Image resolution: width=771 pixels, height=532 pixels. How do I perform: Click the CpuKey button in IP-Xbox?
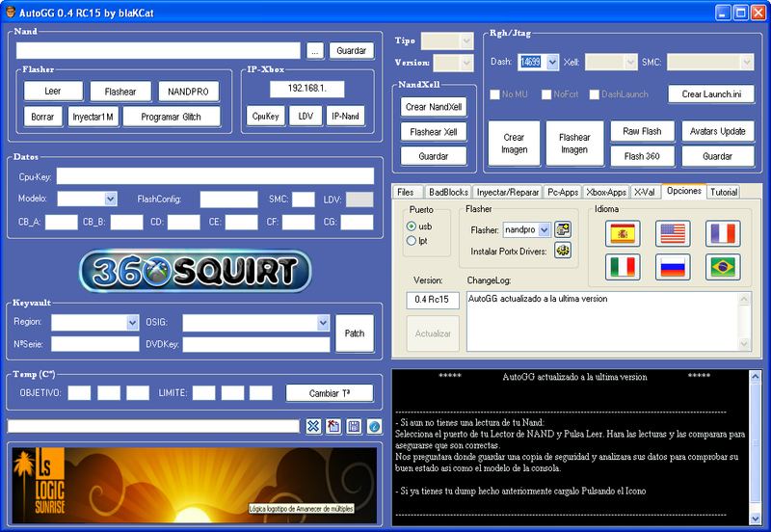click(266, 116)
